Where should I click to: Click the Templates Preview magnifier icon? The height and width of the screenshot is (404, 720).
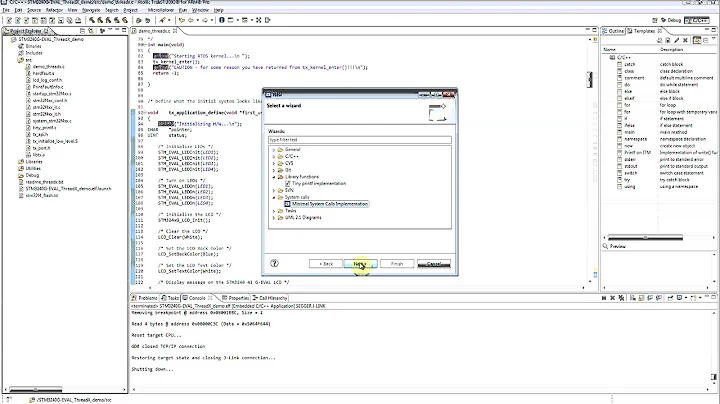(x=605, y=247)
